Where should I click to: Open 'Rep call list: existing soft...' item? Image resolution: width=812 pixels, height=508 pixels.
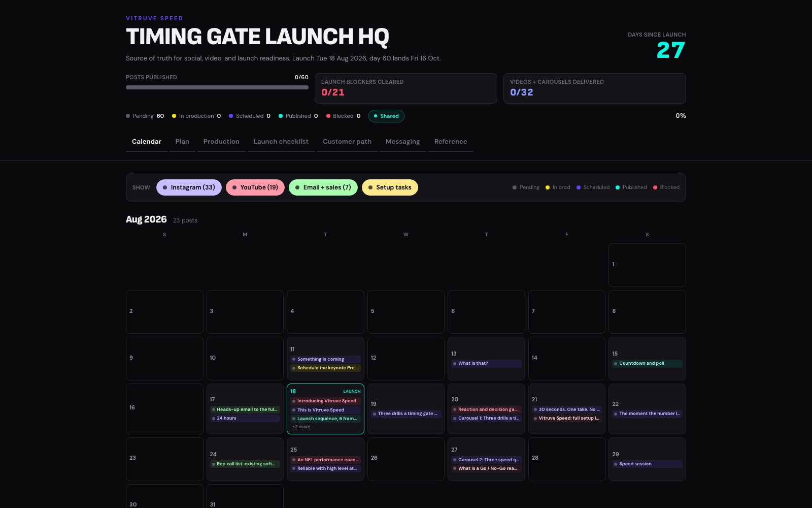pos(245,464)
